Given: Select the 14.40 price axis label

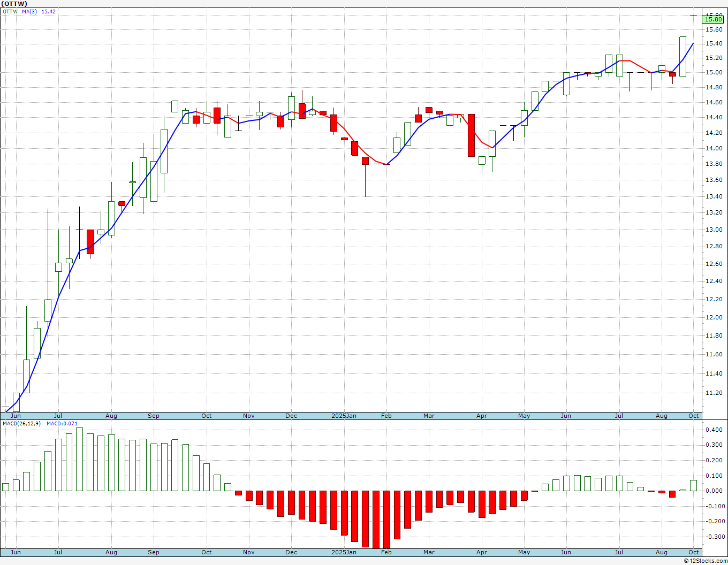Looking at the screenshot, I should pyautogui.click(x=714, y=117).
